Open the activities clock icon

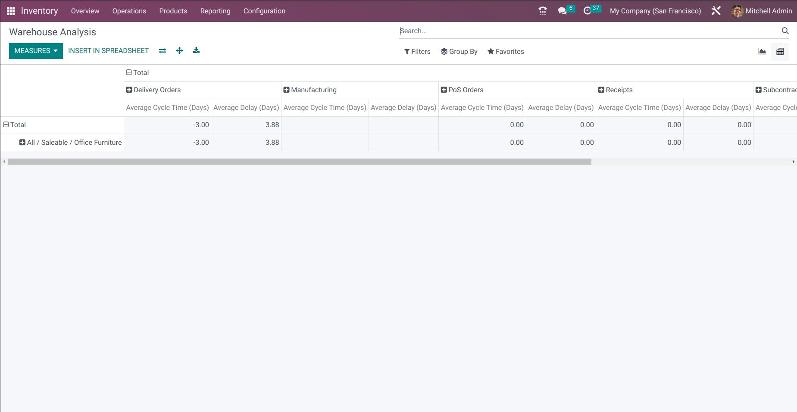tap(590, 11)
